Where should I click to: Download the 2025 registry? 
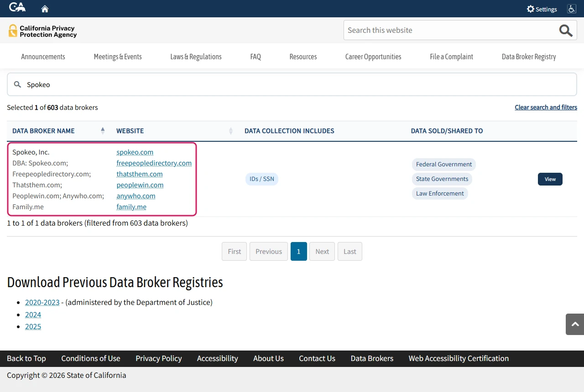click(33, 326)
